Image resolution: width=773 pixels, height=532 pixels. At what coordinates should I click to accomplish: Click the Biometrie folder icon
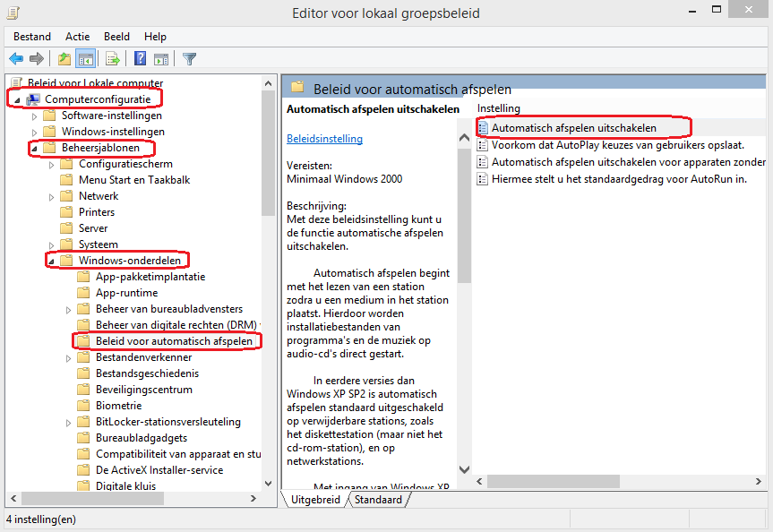point(84,406)
